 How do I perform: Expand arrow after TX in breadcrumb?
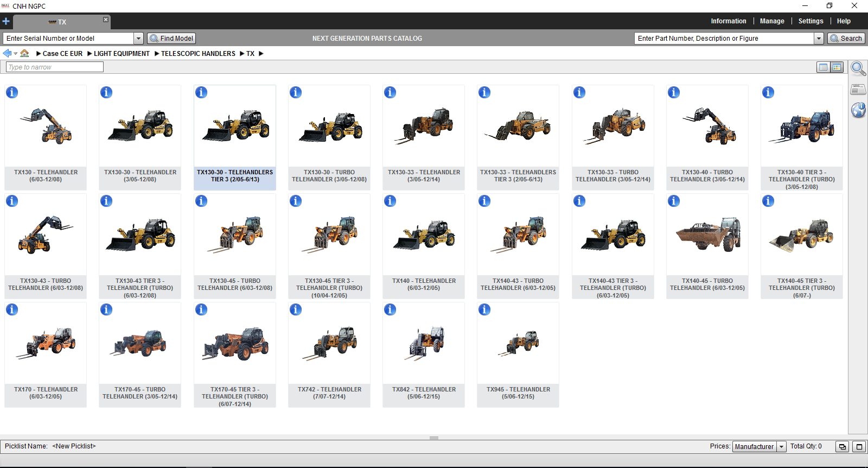[261, 54]
